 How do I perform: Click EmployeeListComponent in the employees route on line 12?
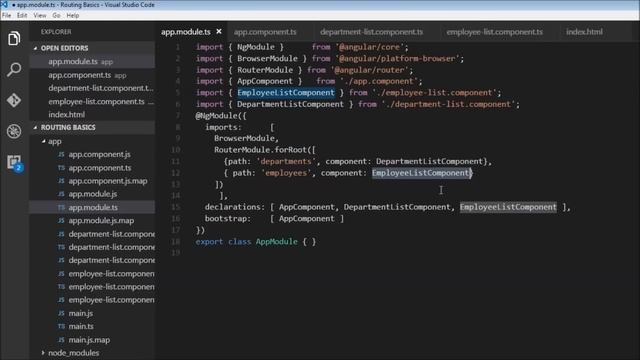420,173
